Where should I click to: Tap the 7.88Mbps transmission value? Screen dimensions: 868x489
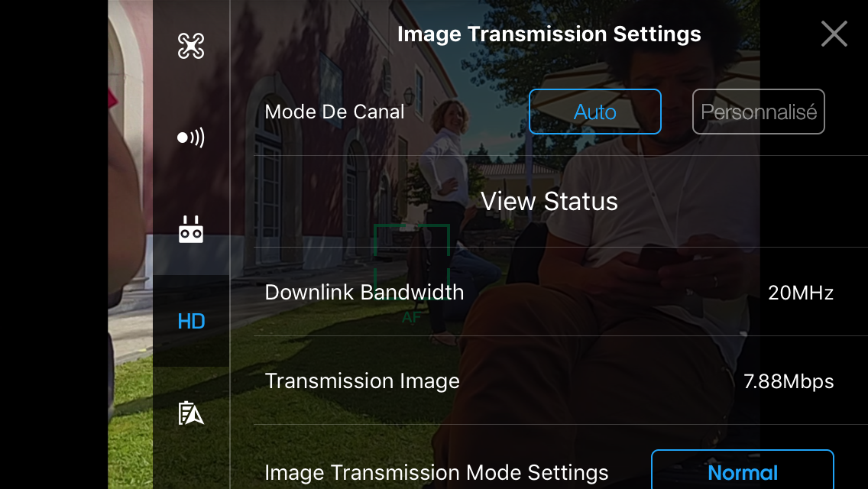(789, 381)
